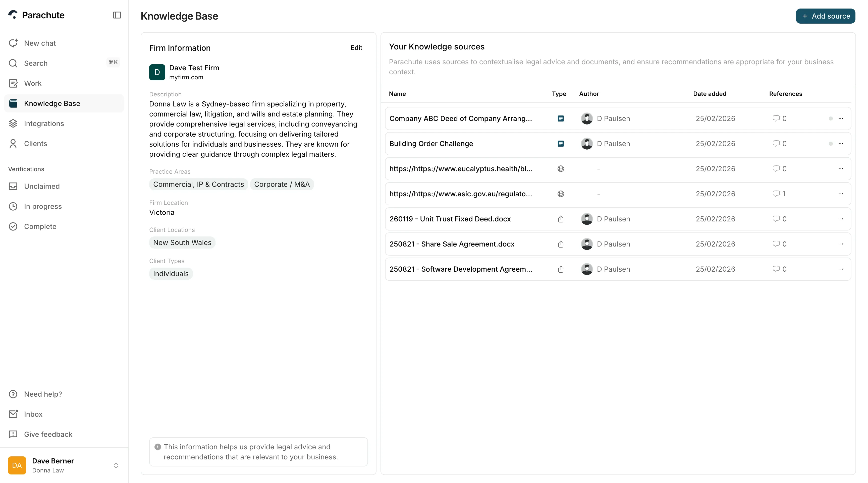Open the Integrations panel
This screenshot has height=483, width=868.
(44, 123)
